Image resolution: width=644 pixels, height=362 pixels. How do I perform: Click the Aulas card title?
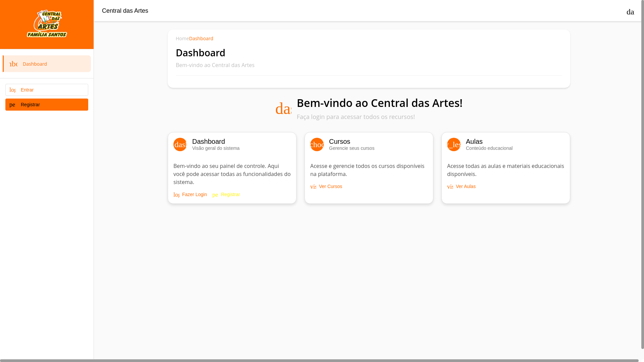(x=474, y=141)
